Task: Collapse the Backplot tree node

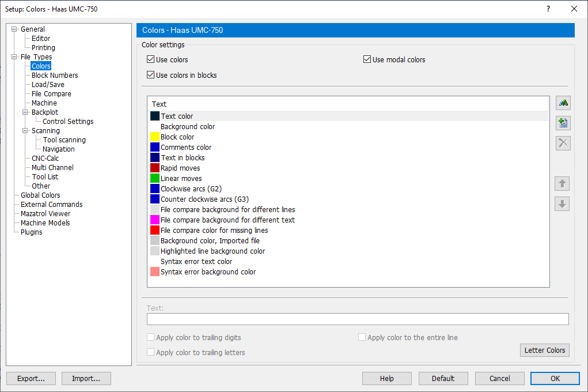Action: (25, 112)
